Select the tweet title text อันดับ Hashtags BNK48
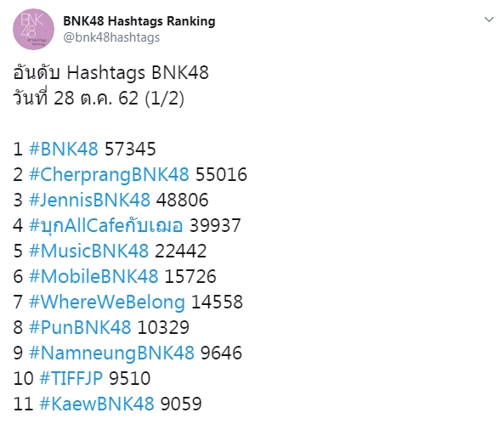504x424 pixels. tap(110, 72)
